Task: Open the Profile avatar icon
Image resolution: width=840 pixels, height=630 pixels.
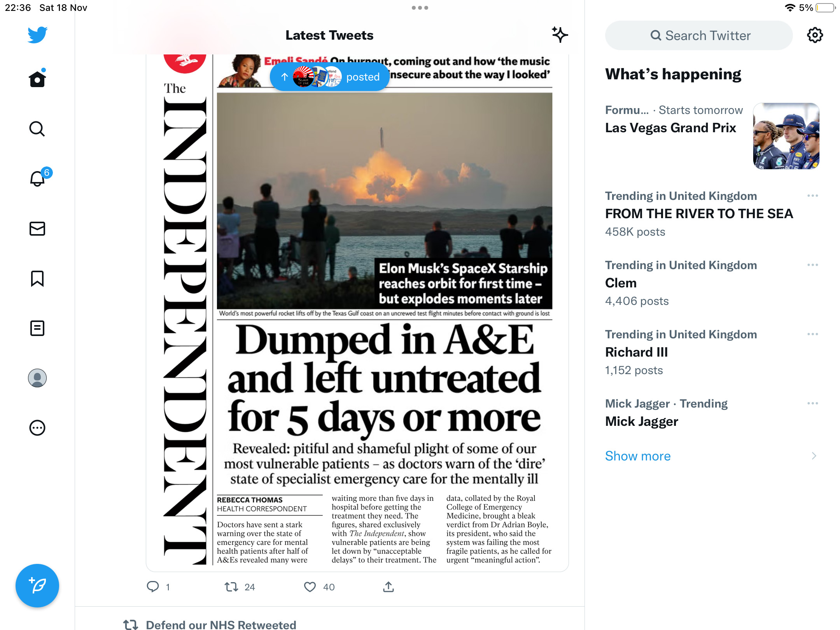Action: 37,378
